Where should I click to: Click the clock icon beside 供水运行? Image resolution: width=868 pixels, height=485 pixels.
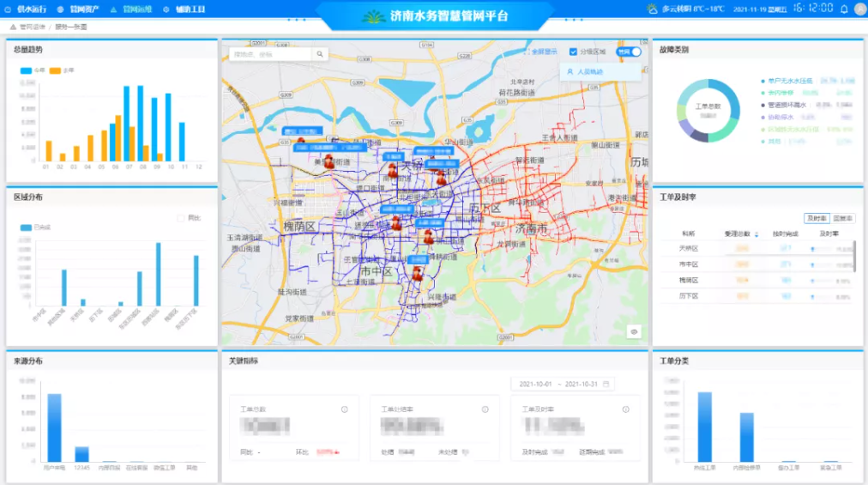pyautogui.click(x=8, y=9)
